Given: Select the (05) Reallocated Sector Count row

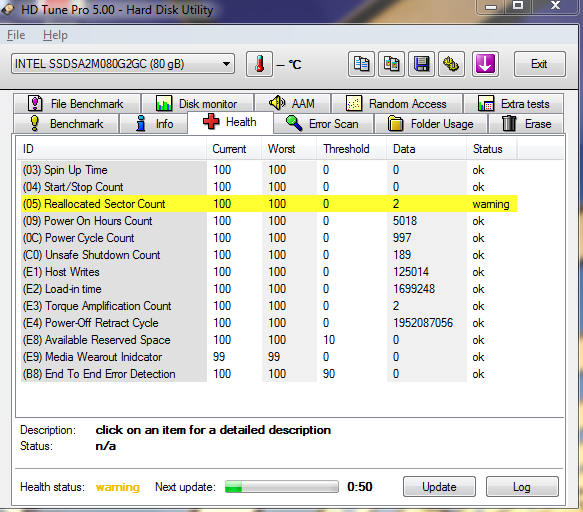Looking at the screenshot, I should tap(269, 204).
